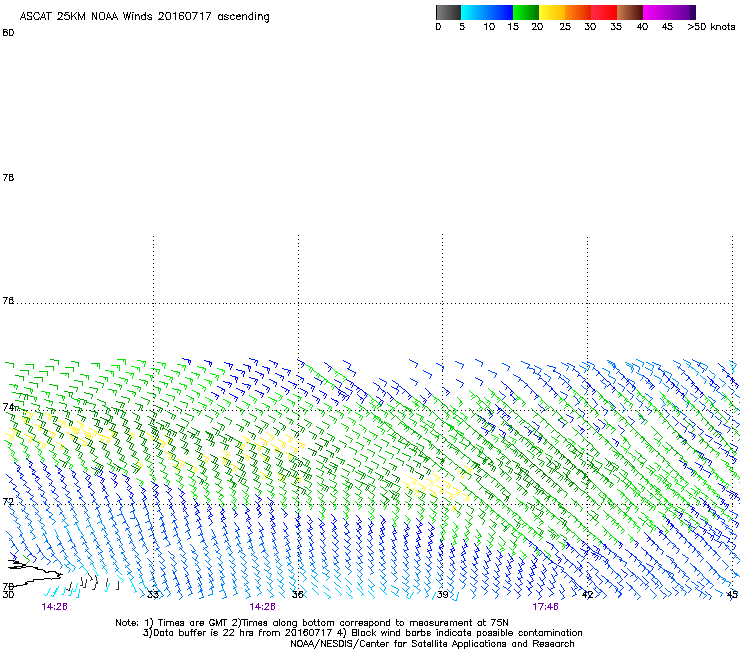Click the title 'ASCAT 25KM NOAA Winds 20160717 ascending'
The width and height of the screenshot is (740, 650).
tap(144, 17)
